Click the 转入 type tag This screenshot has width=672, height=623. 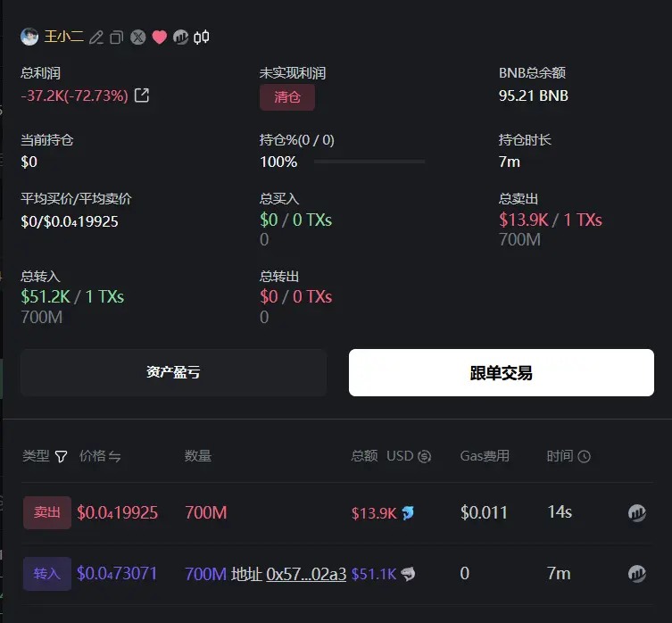(x=47, y=574)
